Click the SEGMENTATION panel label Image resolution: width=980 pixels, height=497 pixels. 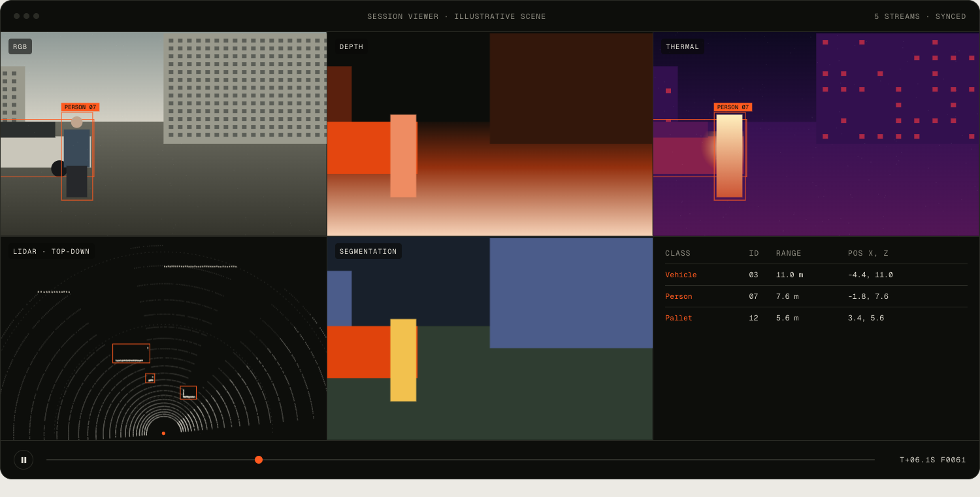point(368,251)
